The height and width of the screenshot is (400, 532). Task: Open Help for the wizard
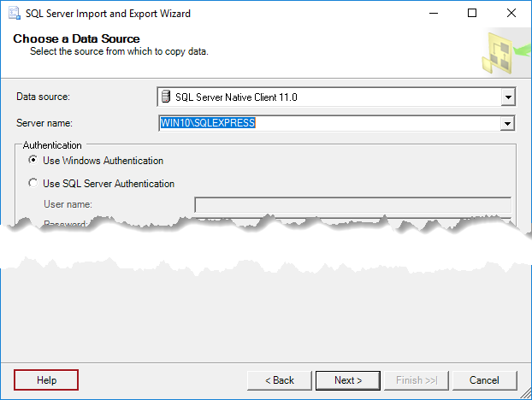coord(46,380)
